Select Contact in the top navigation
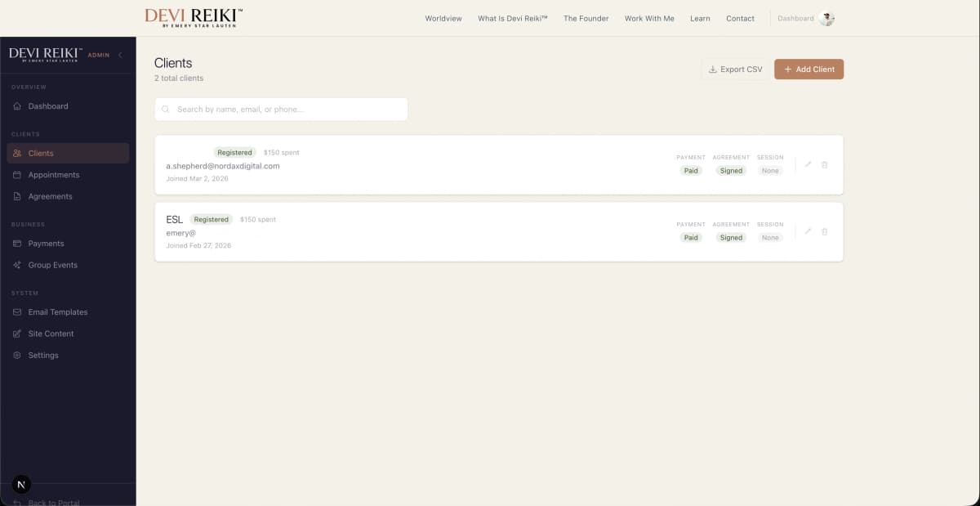The height and width of the screenshot is (506, 980). click(740, 18)
